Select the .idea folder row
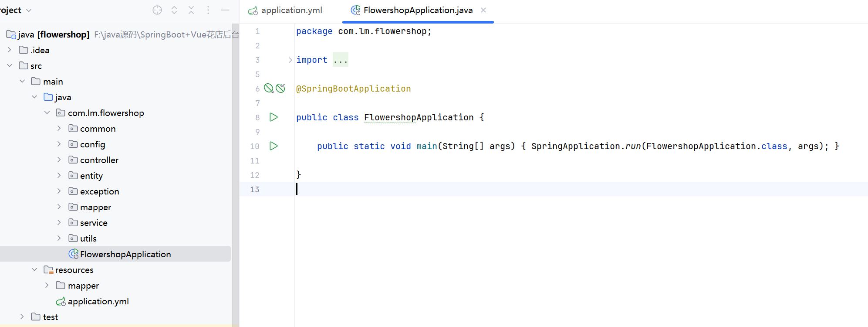The height and width of the screenshot is (327, 868). tap(115, 50)
